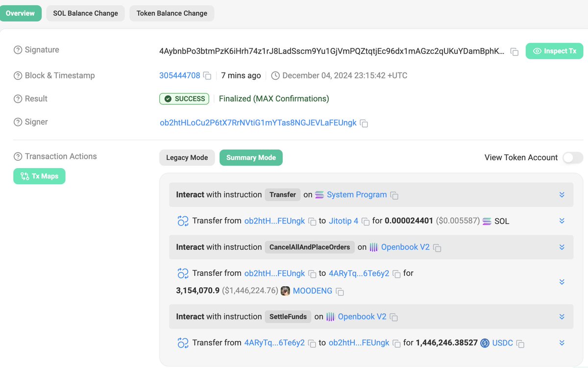Open Openbook V2 link in CancelAllAndPlaceOrders row
This screenshot has height=368, width=588.
tap(405, 247)
